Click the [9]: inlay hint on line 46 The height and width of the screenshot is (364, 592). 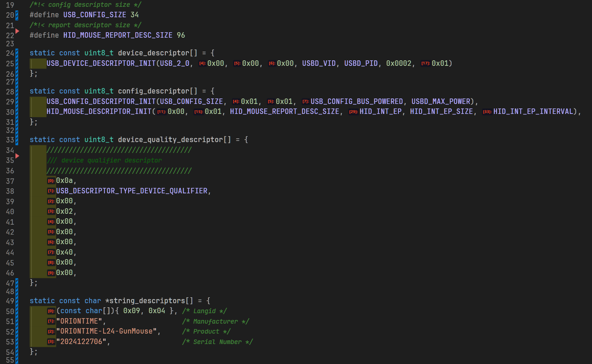click(x=51, y=273)
